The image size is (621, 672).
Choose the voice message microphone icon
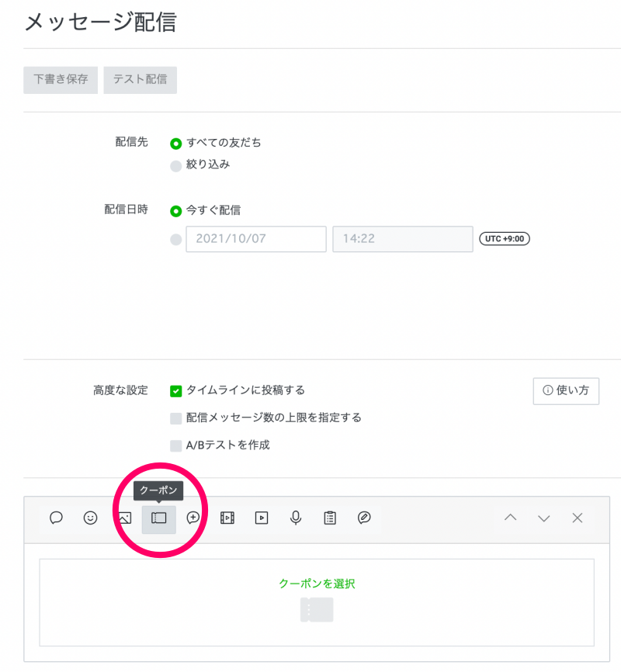click(296, 518)
